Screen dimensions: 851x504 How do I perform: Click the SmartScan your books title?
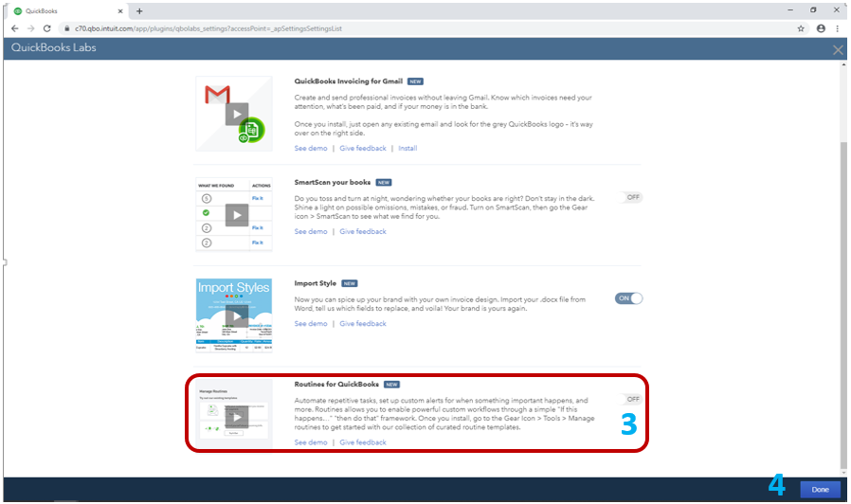[x=332, y=182]
